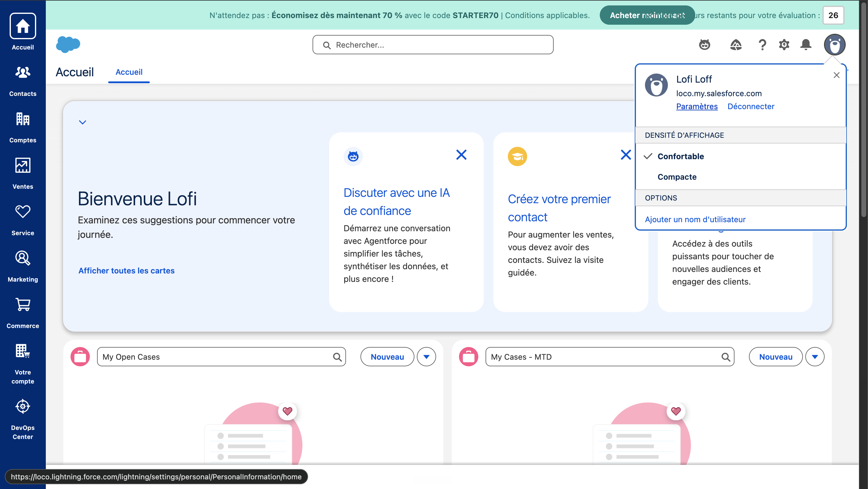Open dropdown next to My Cases - MTD Nouveau

(x=815, y=357)
